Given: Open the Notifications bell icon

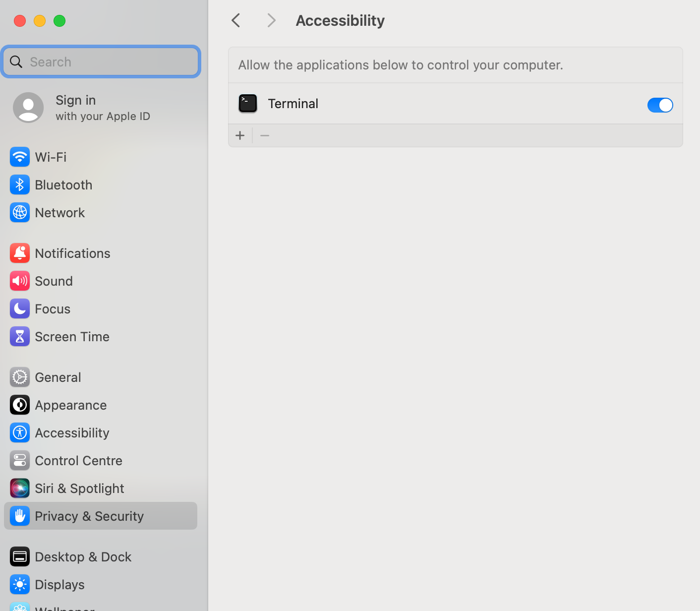Looking at the screenshot, I should pyautogui.click(x=20, y=253).
